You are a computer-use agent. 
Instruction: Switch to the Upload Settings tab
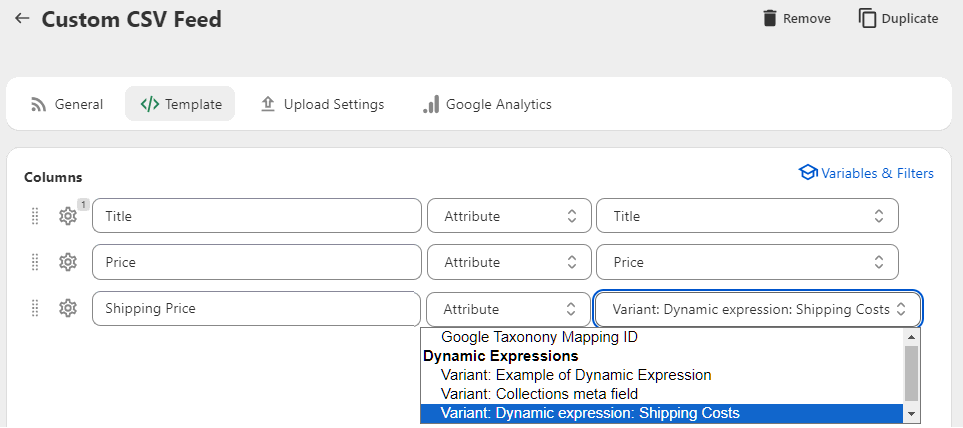click(x=322, y=104)
